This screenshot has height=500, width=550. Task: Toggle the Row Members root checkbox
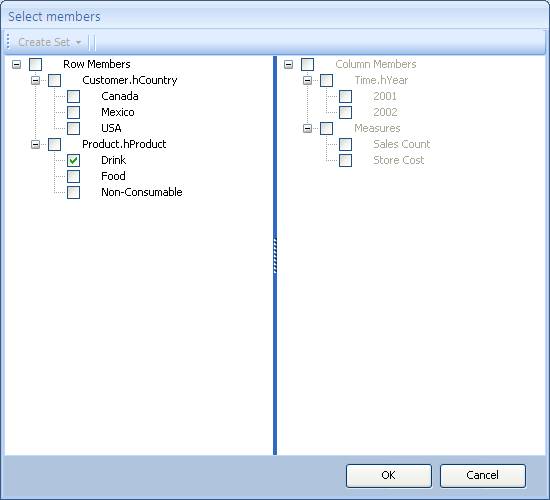coord(35,64)
